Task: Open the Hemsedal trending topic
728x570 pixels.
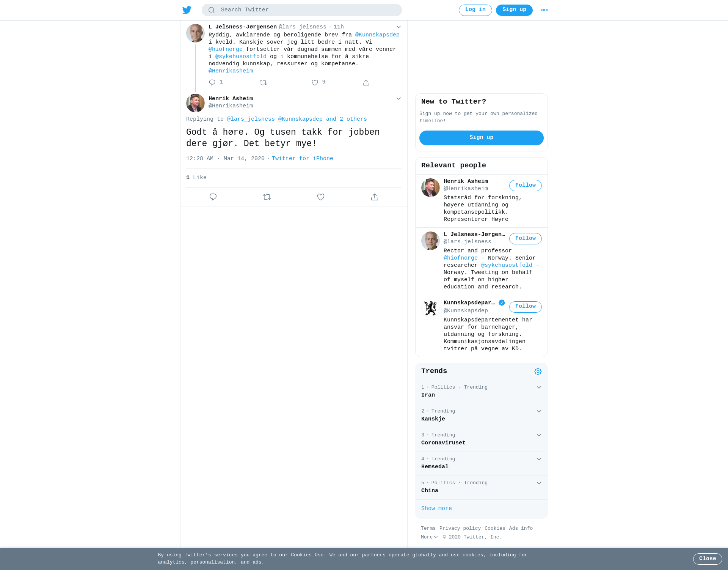Action: coord(482,464)
